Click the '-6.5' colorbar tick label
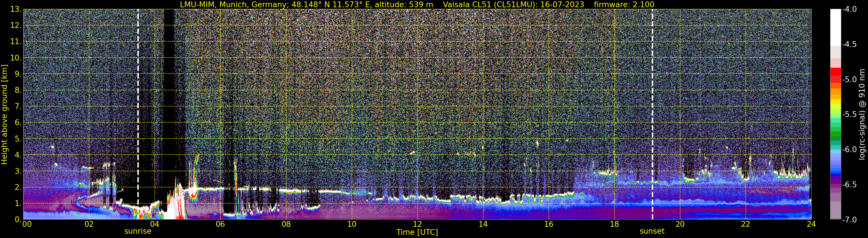This screenshot has width=868, height=238. tap(850, 185)
